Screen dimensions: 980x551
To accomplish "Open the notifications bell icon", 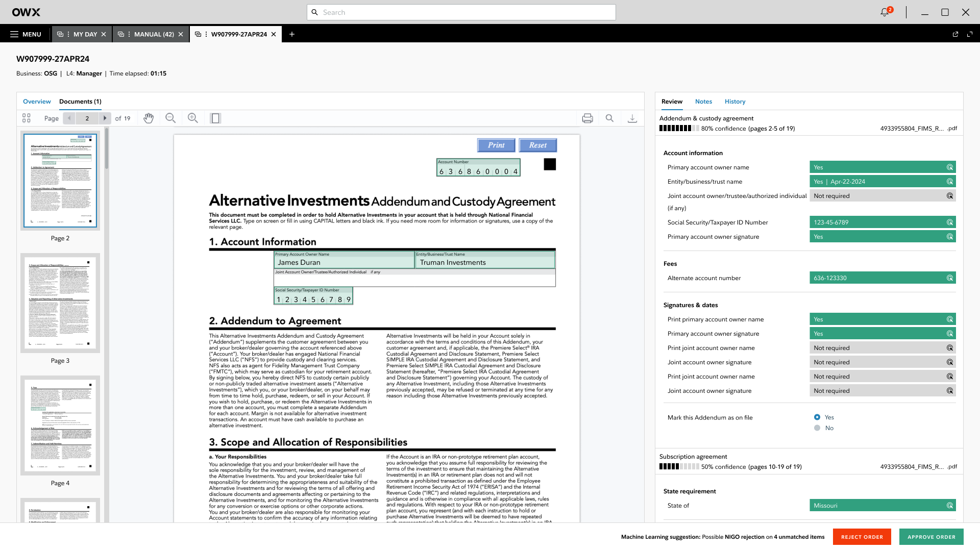I will [885, 12].
